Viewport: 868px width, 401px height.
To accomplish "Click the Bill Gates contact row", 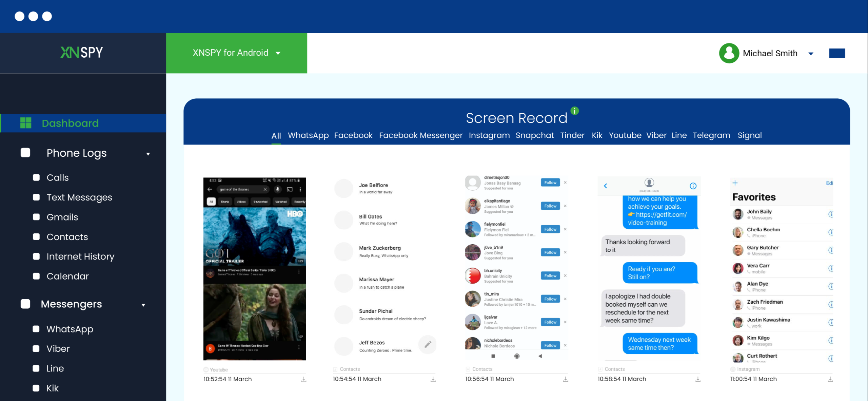I will (x=384, y=220).
